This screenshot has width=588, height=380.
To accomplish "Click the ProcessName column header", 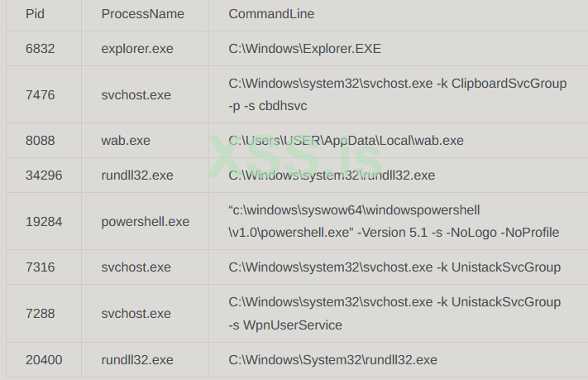I will click(x=142, y=14).
